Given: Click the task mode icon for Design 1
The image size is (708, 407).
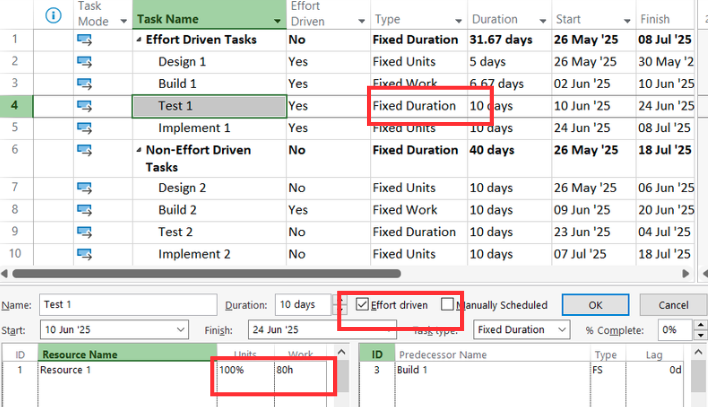Looking at the screenshot, I should coord(84,62).
